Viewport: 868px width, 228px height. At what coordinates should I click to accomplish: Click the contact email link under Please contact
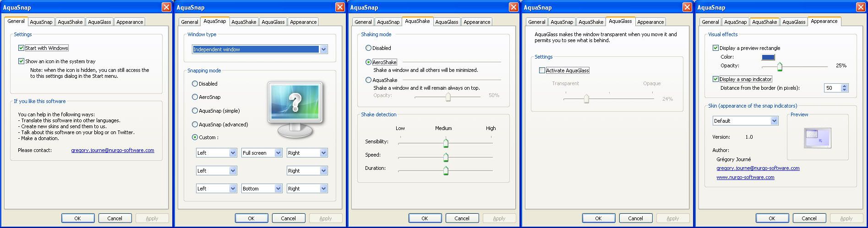[113, 150]
